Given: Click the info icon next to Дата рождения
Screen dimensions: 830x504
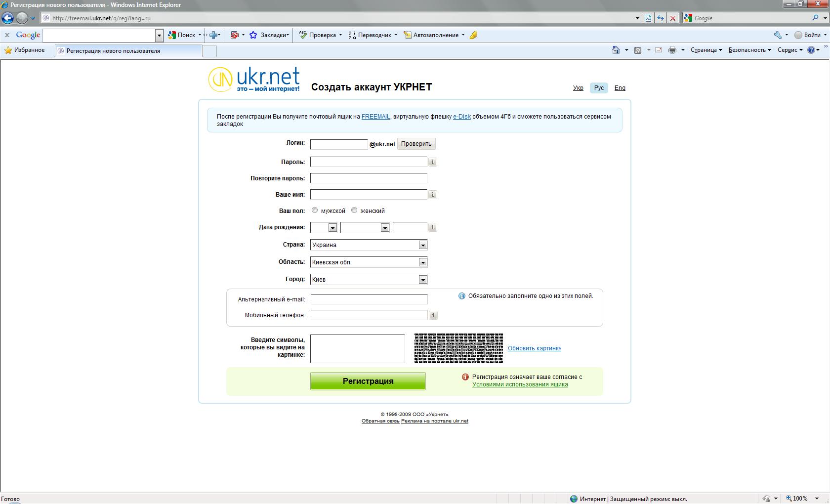Looking at the screenshot, I should 433,227.
